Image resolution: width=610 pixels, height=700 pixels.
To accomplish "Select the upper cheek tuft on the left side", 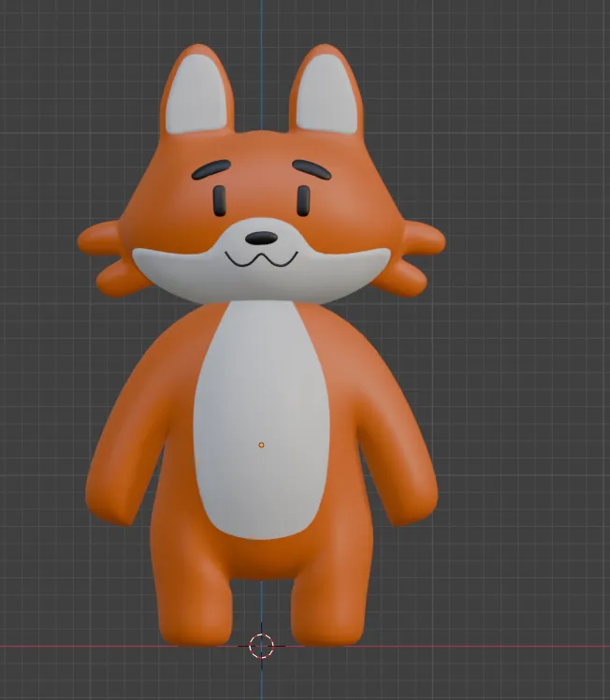I will coord(99,238).
